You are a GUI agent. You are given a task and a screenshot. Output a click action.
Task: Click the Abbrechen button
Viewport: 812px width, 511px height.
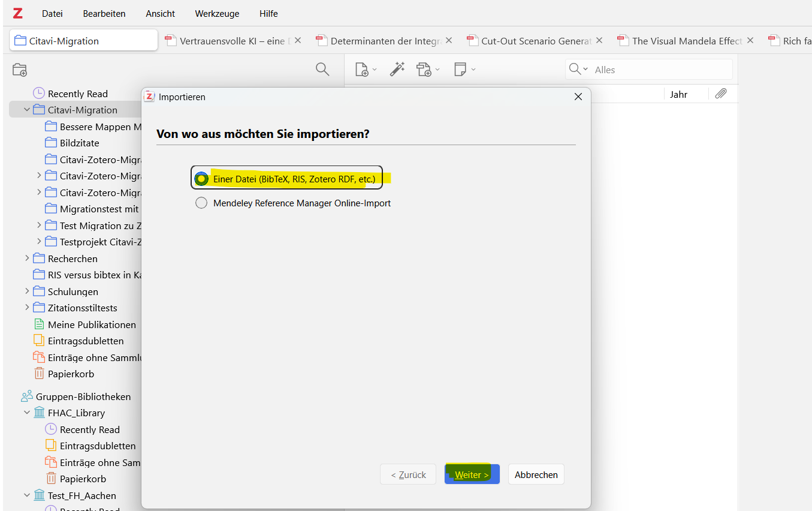tap(536, 474)
